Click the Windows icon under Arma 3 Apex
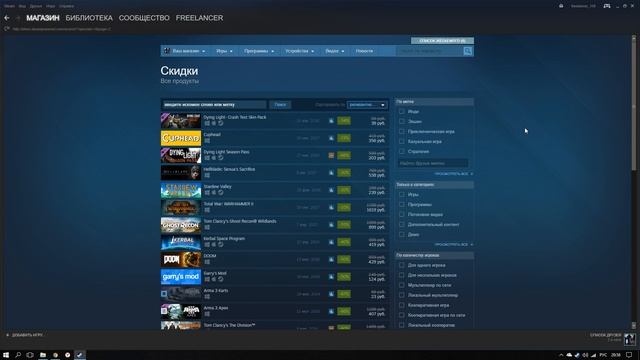The height and width of the screenshot is (360, 640). [207, 314]
